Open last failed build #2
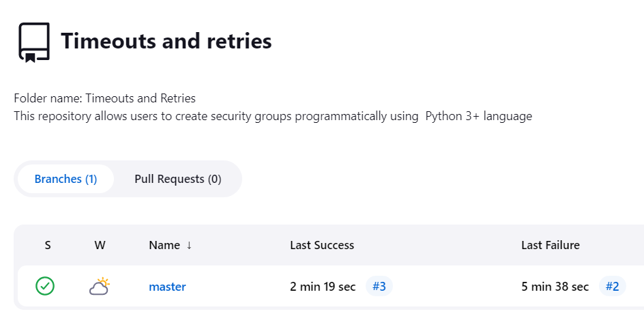644x316 pixels. pyautogui.click(x=612, y=287)
